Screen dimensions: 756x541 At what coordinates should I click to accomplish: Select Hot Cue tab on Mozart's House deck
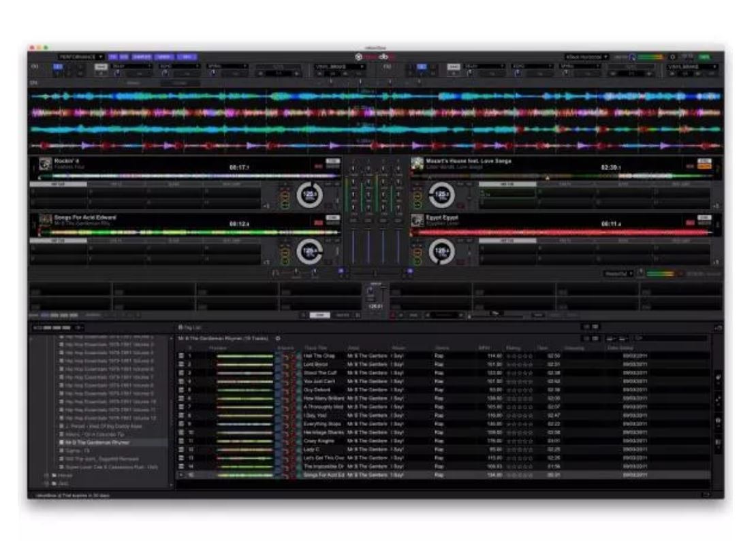click(x=507, y=184)
